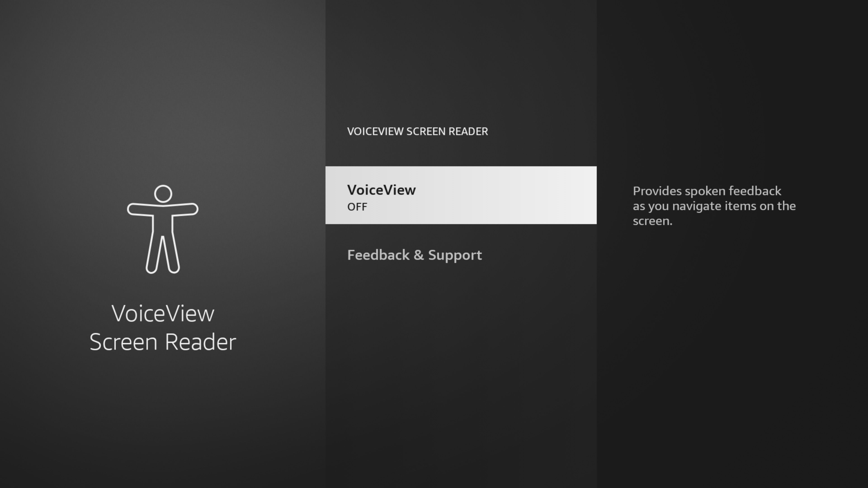The image size is (868, 488).
Task: Click the VoiceView OFF status label
Action: [x=356, y=206]
